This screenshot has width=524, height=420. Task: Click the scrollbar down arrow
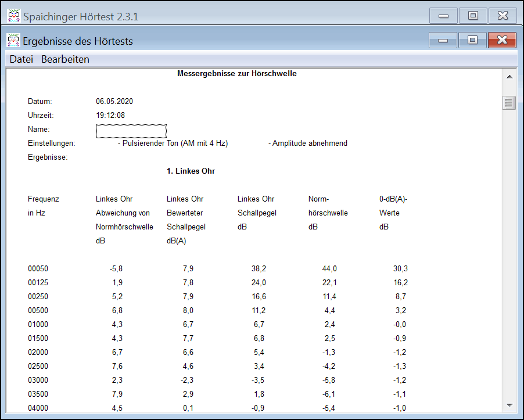point(509,405)
